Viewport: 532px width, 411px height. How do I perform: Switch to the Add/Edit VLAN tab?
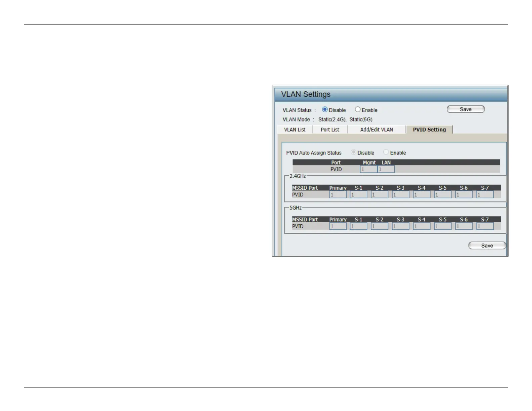pyautogui.click(x=376, y=130)
